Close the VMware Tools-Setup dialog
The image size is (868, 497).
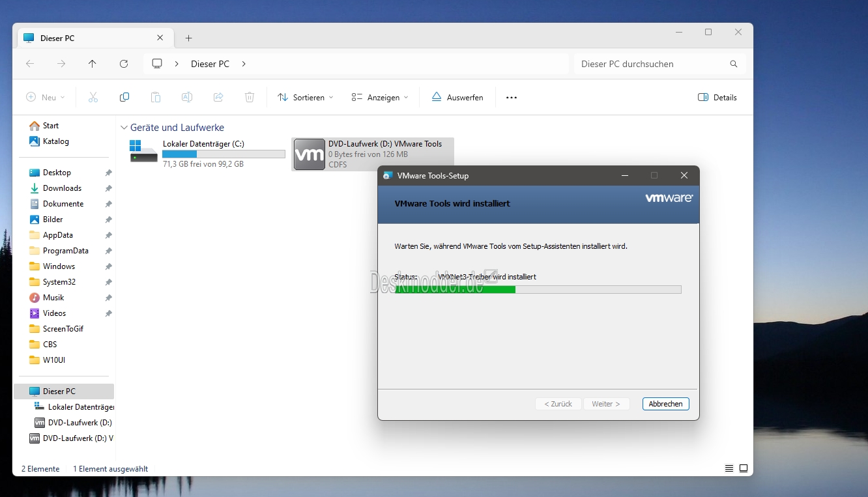point(684,175)
